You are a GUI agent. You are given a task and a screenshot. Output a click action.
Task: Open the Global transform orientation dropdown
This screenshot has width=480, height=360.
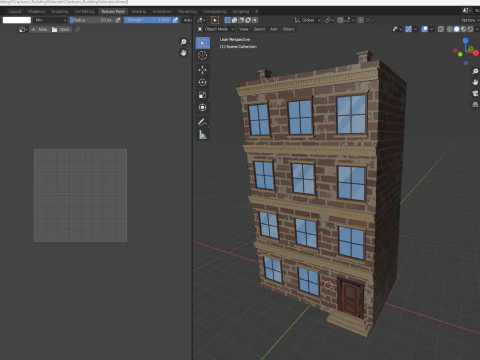[307, 20]
